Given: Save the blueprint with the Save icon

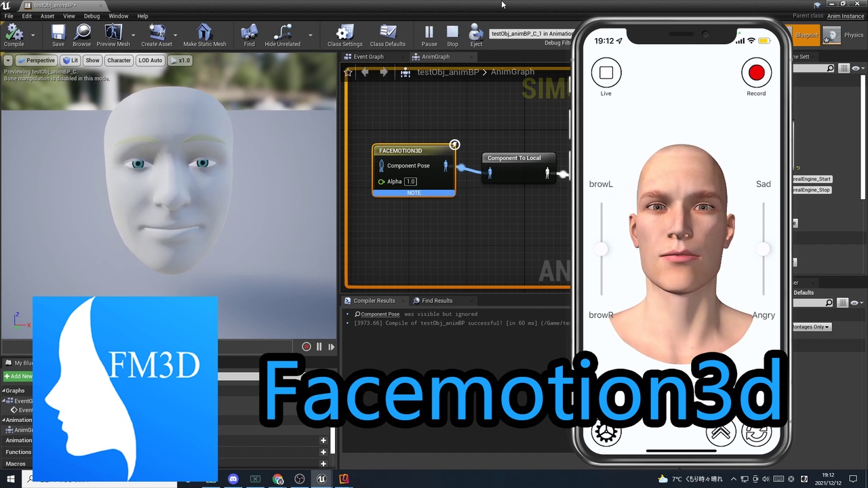Looking at the screenshot, I should pos(58,35).
